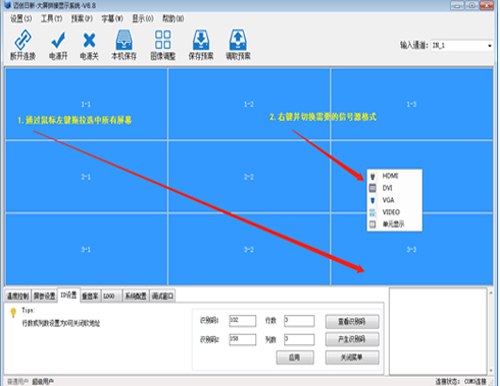Open the 预案(P) menu

point(82,18)
